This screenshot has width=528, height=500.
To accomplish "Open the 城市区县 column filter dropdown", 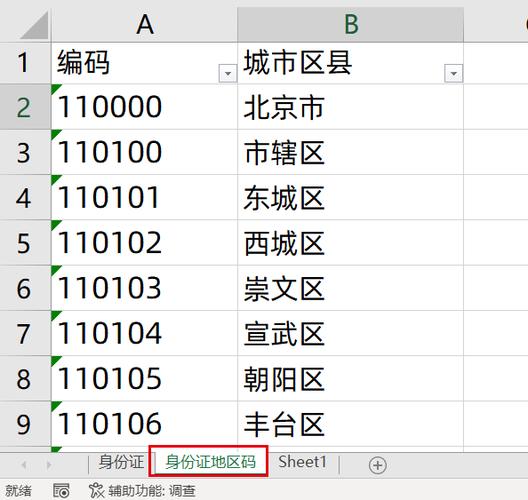I will 453,73.
